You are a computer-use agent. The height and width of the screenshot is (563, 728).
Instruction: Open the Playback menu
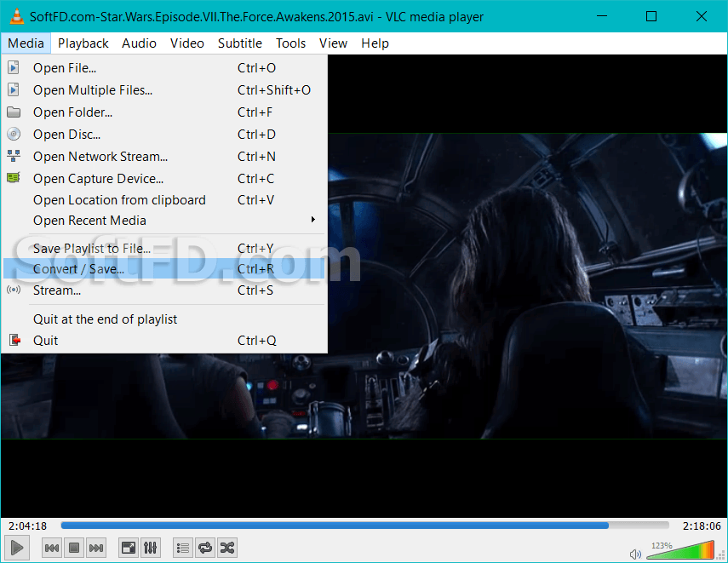[83, 43]
